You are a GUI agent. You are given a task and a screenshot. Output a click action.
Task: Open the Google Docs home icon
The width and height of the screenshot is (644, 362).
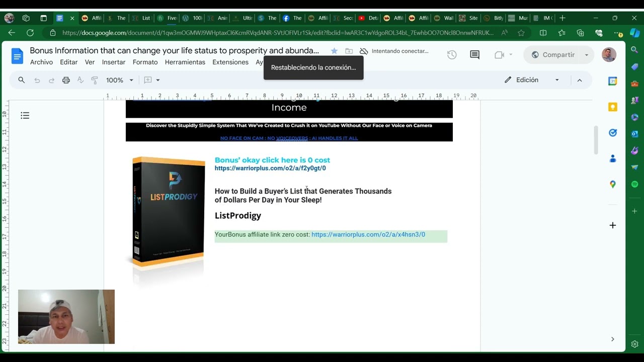17,56
